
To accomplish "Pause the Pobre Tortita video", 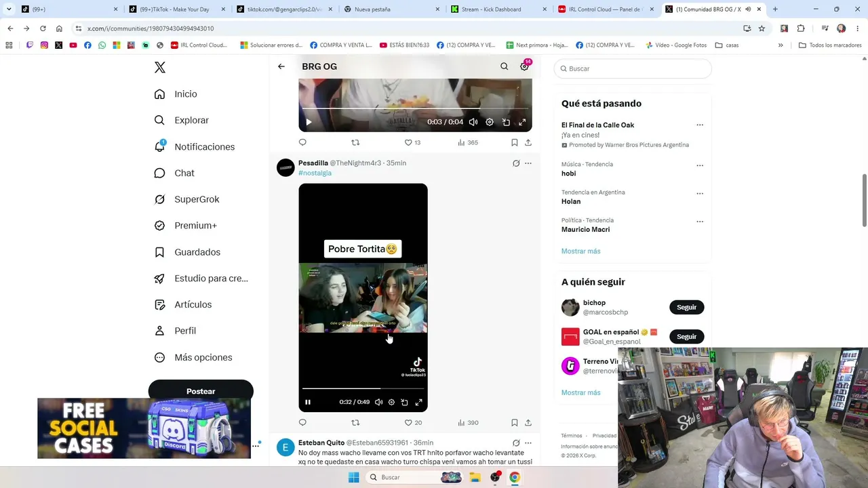I will (308, 402).
